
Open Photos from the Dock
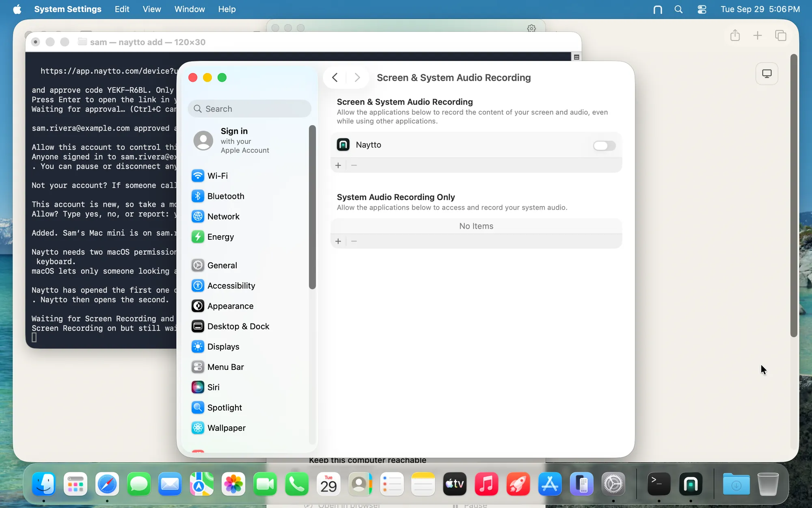coord(233,484)
